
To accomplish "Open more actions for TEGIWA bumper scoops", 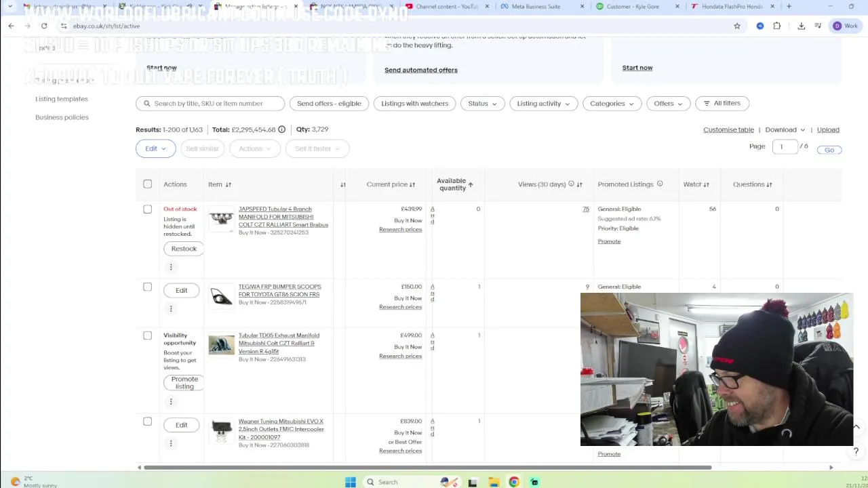I will pyautogui.click(x=171, y=308).
